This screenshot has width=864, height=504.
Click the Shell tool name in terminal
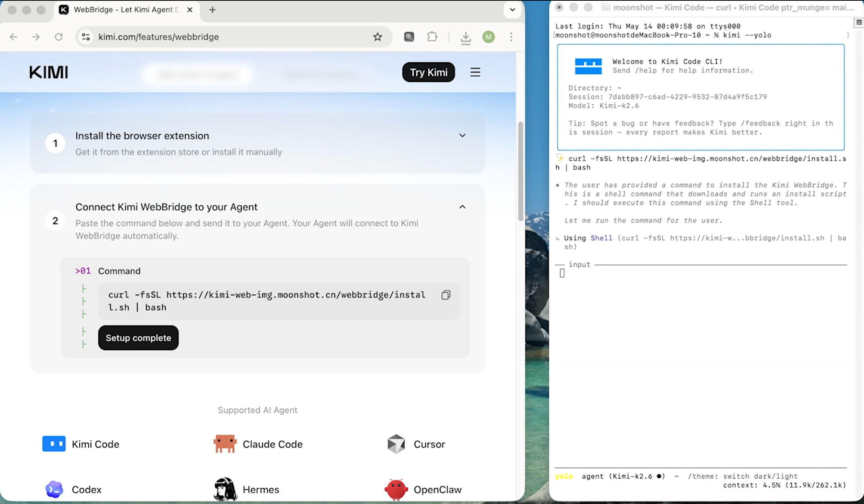601,238
